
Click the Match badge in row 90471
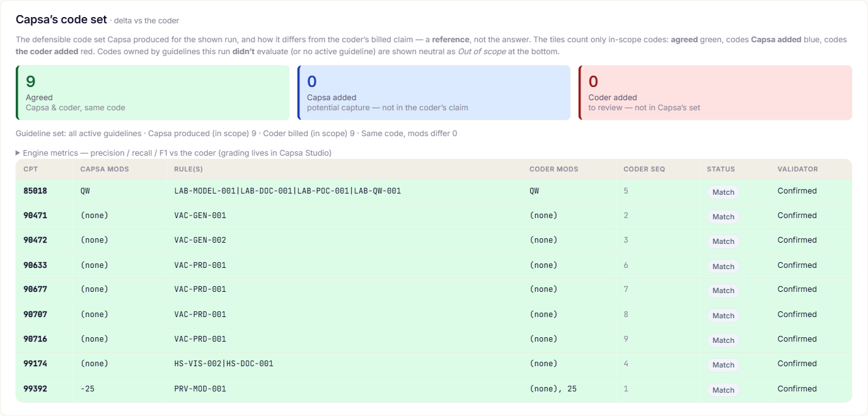click(x=723, y=217)
